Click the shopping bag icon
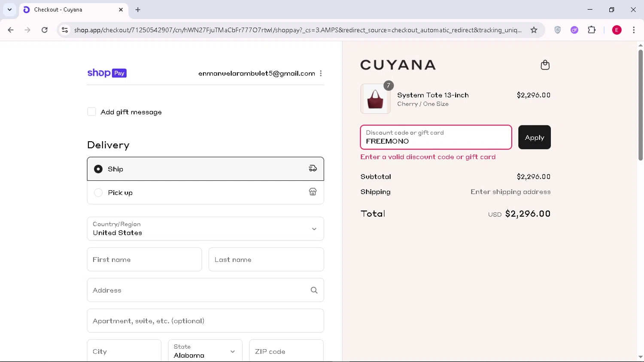 click(x=545, y=65)
